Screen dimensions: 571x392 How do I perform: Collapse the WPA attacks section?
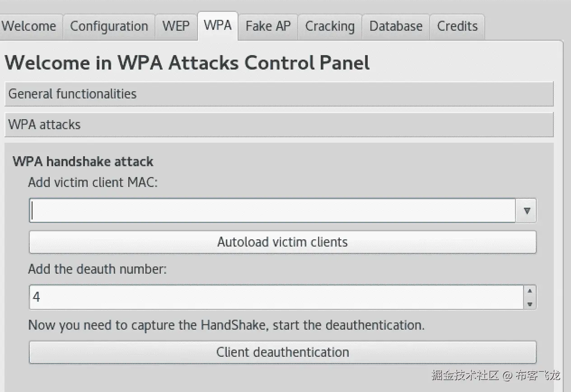(279, 125)
